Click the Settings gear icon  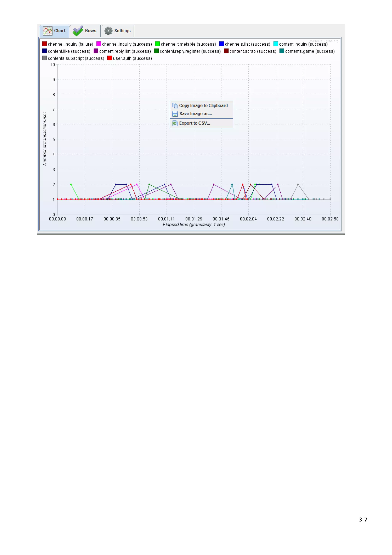[x=108, y=31]
